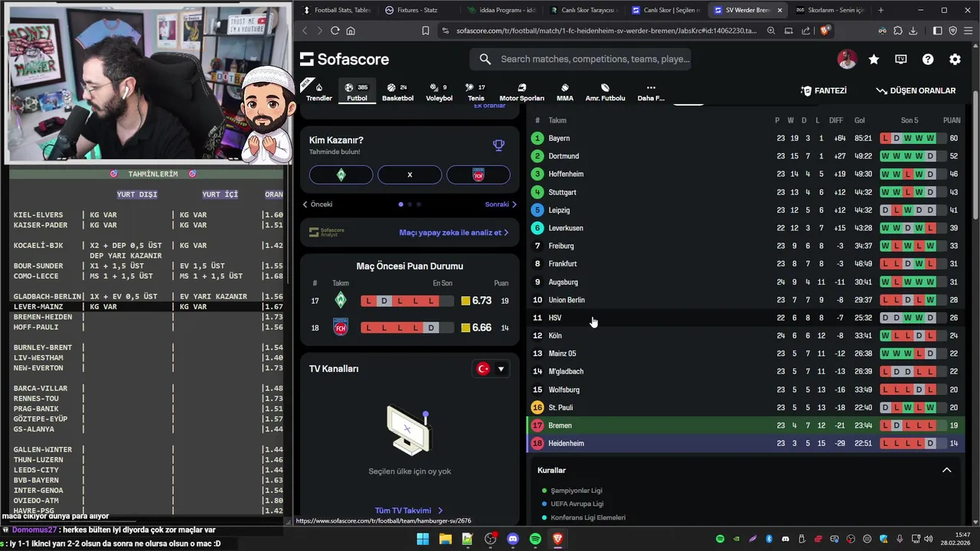Image resolution: width=980 pixels, height=551 pixels.
Task: Click the browser address bar URL
Action: [606, 31]
